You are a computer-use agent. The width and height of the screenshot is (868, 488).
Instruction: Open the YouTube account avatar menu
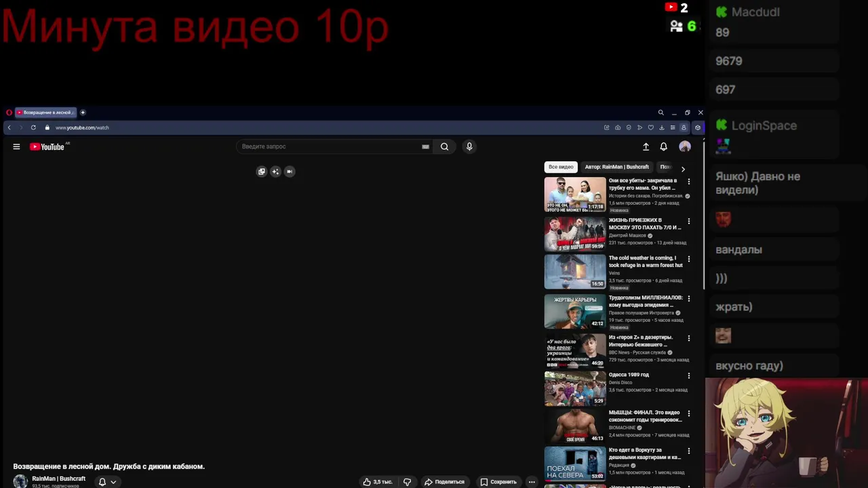click(685, 146)
